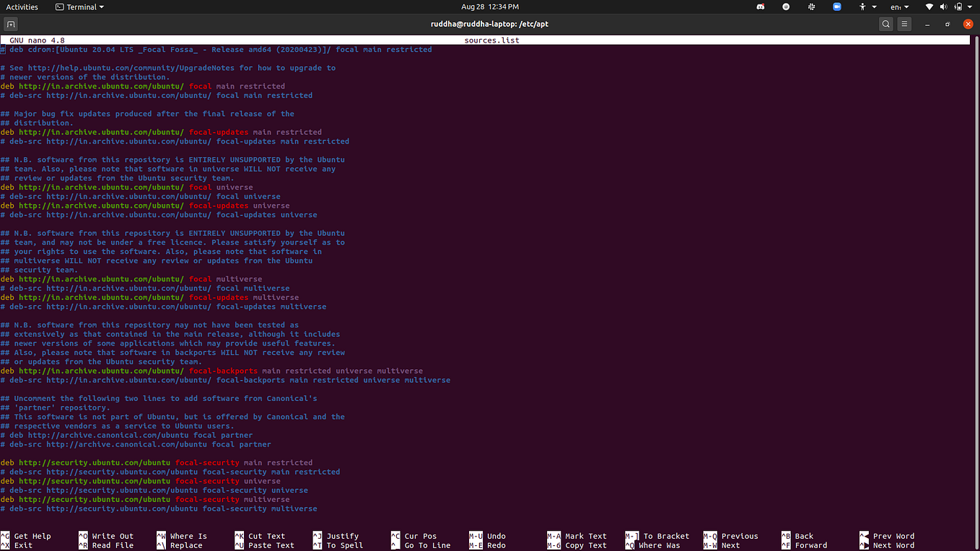The width and height of the screenshot is (980, 551).
Task: Click the Wi-Fi icon in the system tray
Action: 930,7
